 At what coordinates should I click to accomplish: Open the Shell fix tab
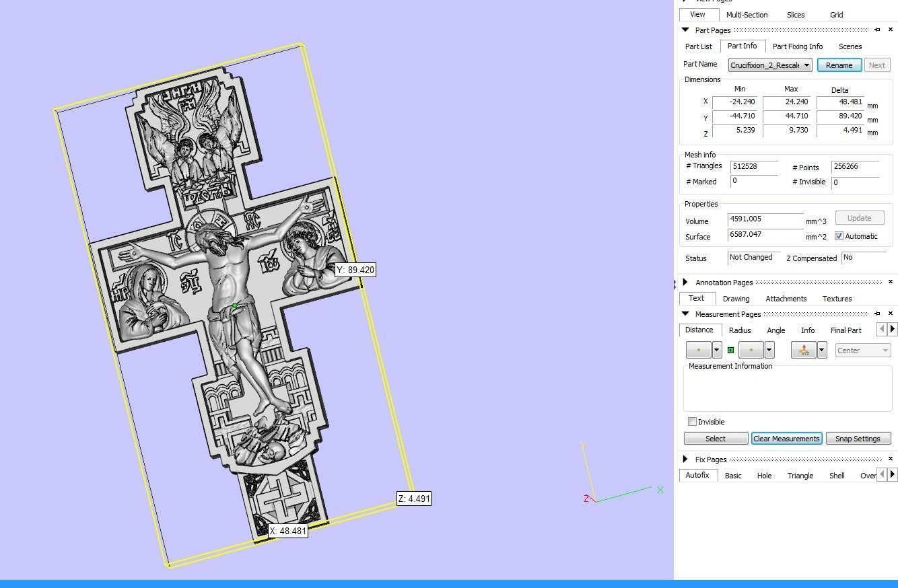pyautogui.click(x=837, y=476)
